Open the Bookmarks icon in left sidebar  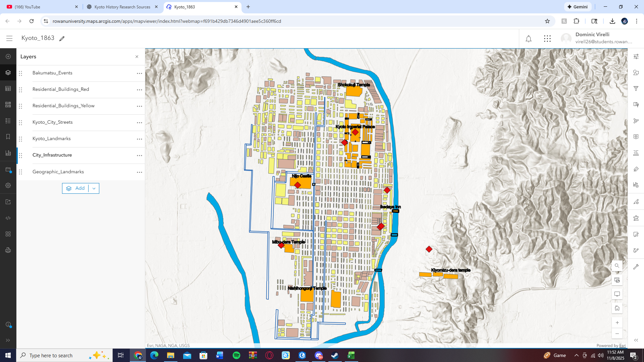coord(8,137)
